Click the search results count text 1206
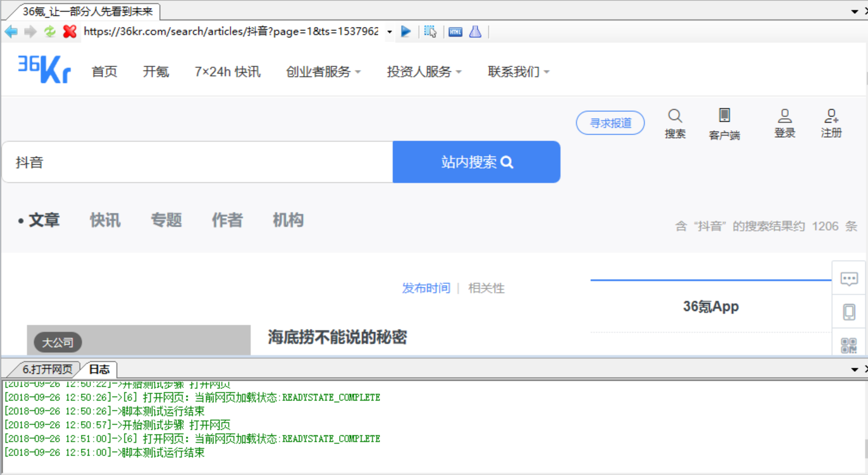The width and height of the screenshot is (868, 475). 825,227
